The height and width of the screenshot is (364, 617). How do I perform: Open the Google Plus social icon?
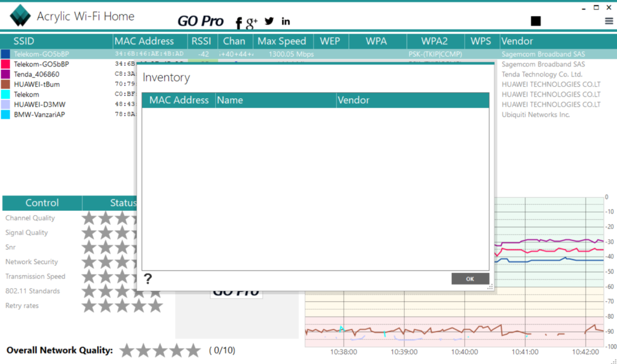(x=252, y=23)
